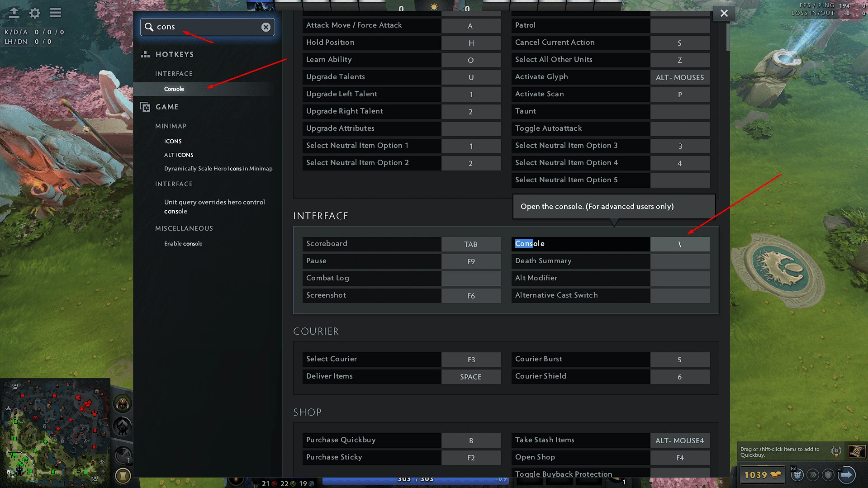Open the settings gear icon
The image size is (868, 488).
pyautogui.click(x=35, y=13)
